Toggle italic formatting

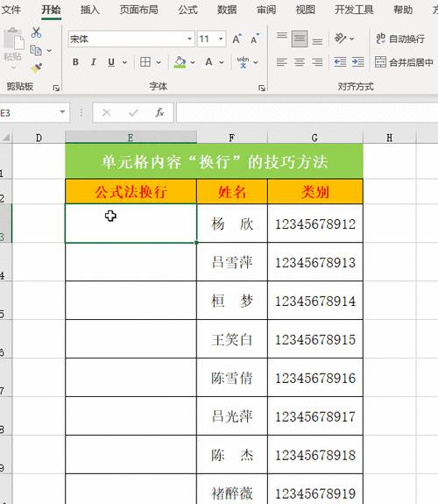tap(93, 61)
